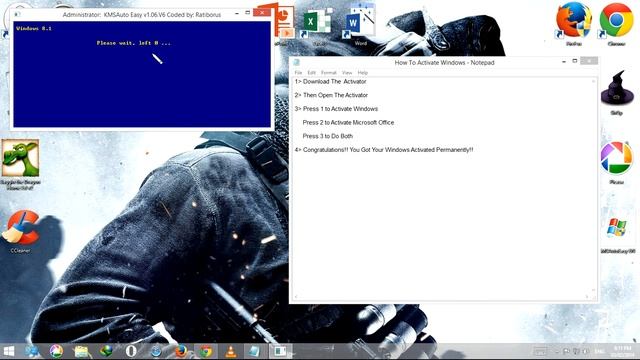Screen dimensions: 640x360
Task: Open network icon in system tray
Action: 576,351
